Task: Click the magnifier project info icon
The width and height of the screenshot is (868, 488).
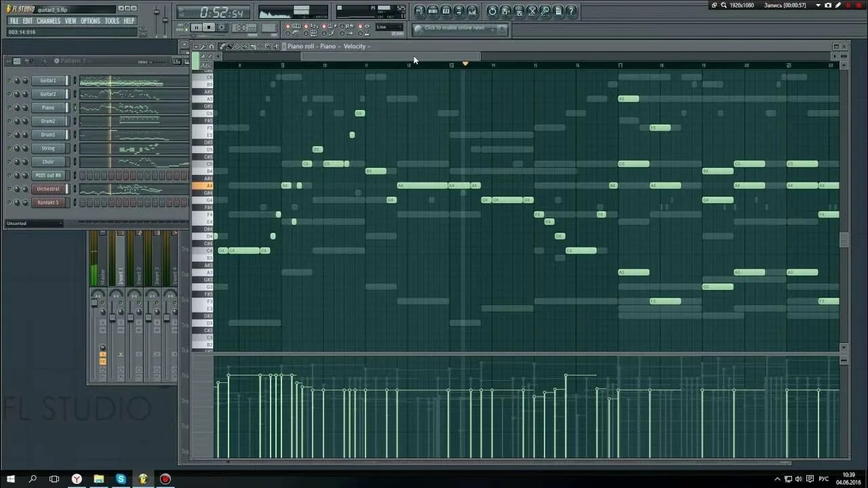Action: coord(545,11)
